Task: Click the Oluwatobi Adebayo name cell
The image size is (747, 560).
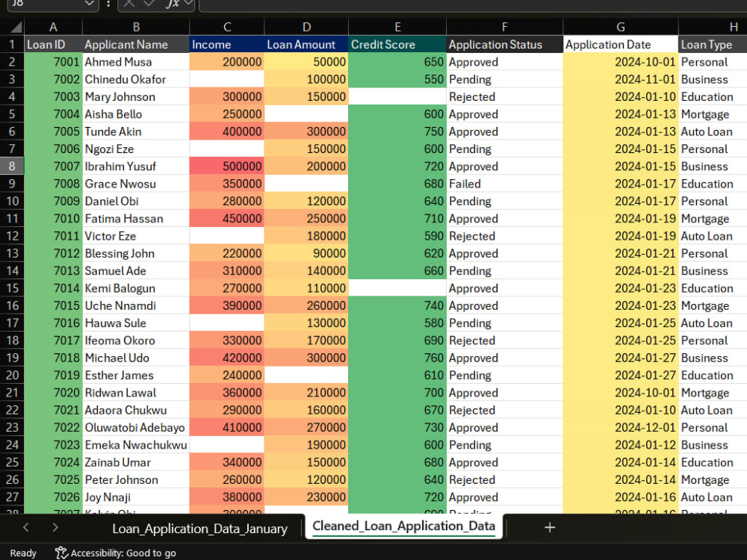Action: point(136,428)
